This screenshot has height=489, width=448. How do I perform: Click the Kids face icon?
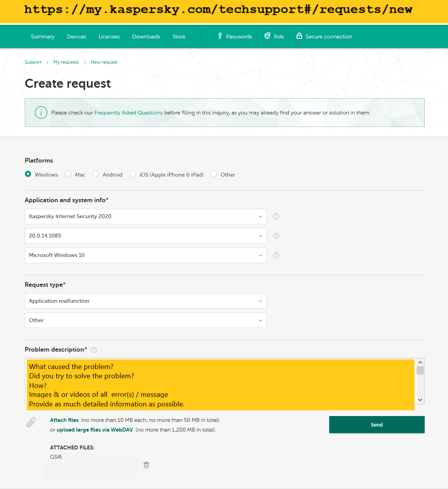[267, 36]
